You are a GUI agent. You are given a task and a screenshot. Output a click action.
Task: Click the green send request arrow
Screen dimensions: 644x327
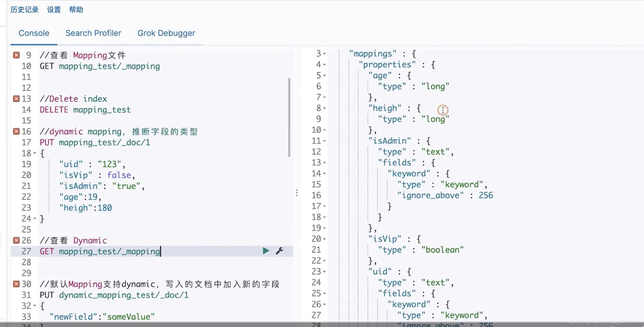pyautogui.click(x=265, y=251)
